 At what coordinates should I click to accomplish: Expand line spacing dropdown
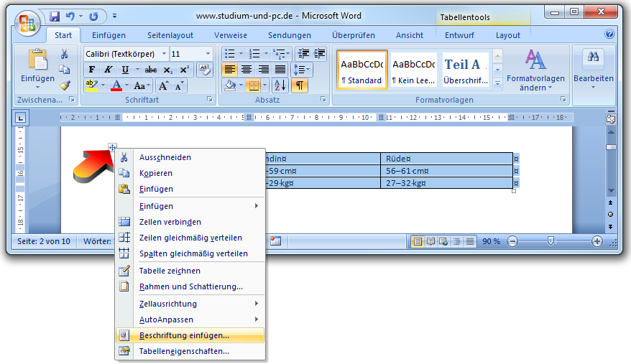point(308,70)
